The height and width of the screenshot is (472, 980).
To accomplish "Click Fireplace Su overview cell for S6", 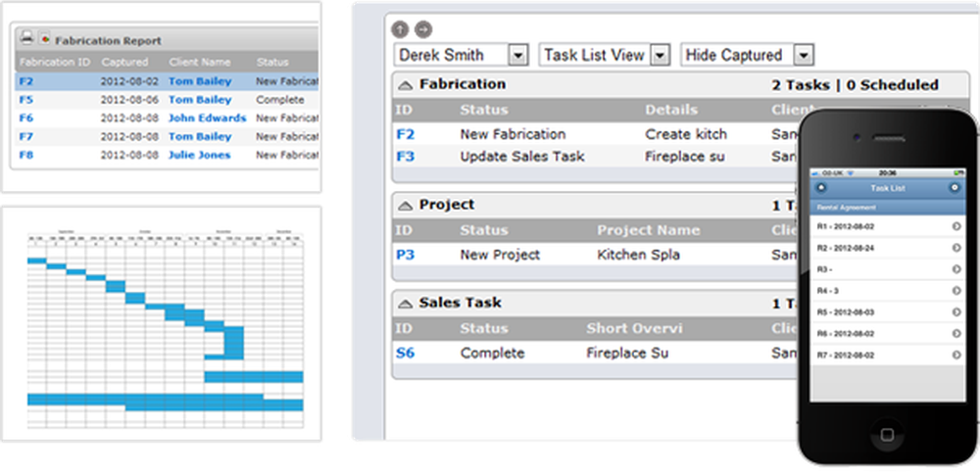I will [627, 354].
